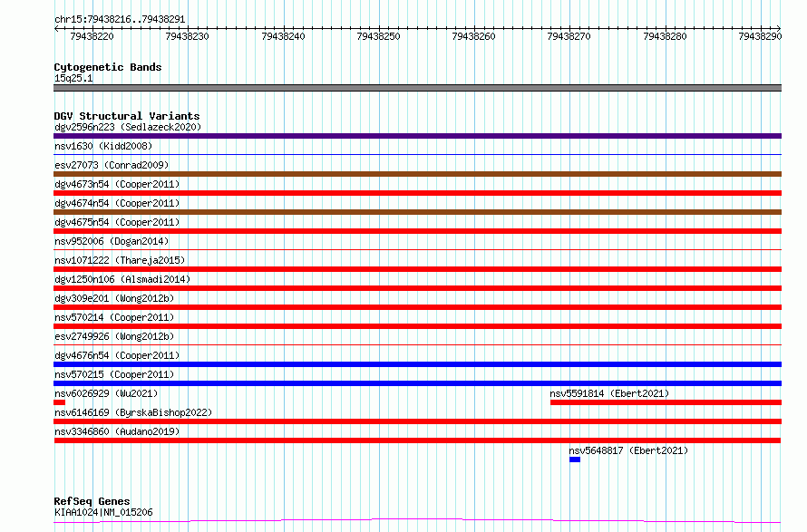Click the nsv1630 (Kidd2008) variant label

(x=103, y=146)
